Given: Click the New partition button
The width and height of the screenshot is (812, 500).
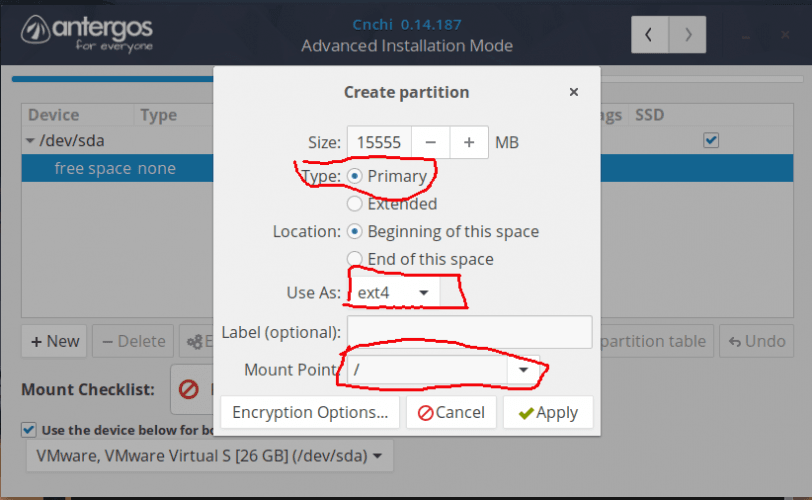Looking at the screenshot, I should (x=55, y=341).
